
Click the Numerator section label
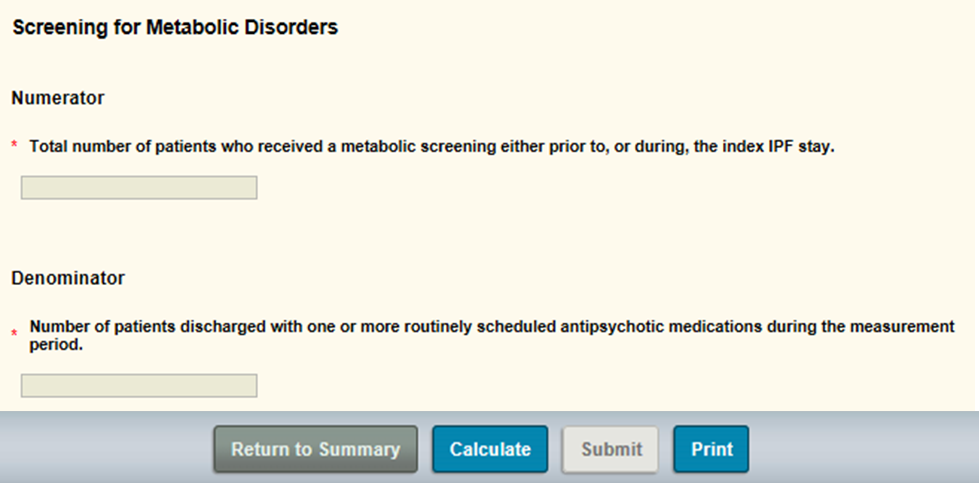[x=58, y=98]
